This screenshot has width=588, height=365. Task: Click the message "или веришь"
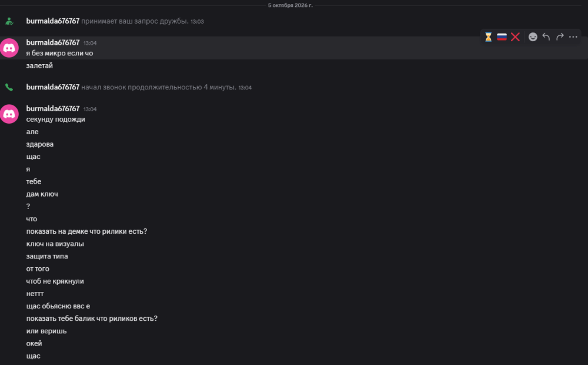(x=46, y=331)
